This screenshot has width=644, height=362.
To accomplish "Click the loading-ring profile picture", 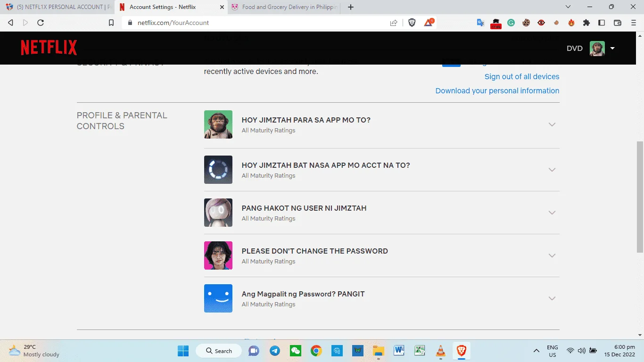I will point(218,170).
